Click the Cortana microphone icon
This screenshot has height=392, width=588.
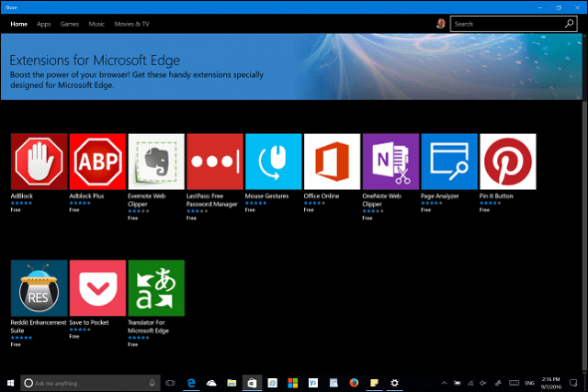click(152, 383)
